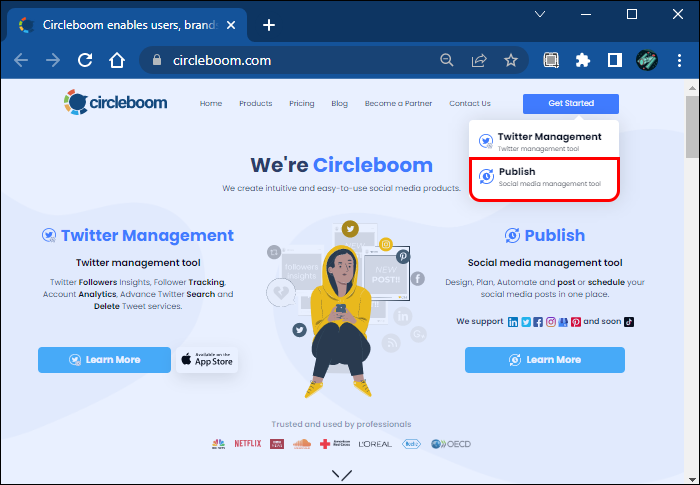Click the Instagram supported icon
The height and width of the screenshot is (485, 700).
(551, 322)
